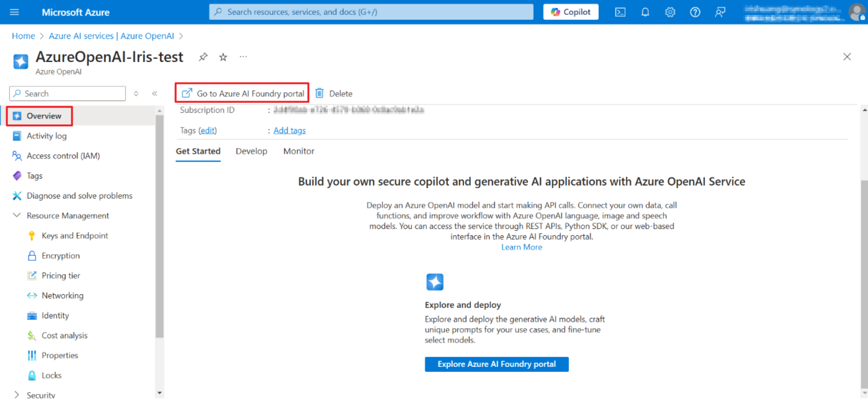Follow the Learn More link
This screenshot has width=868, height=403.
coord(522,247)
